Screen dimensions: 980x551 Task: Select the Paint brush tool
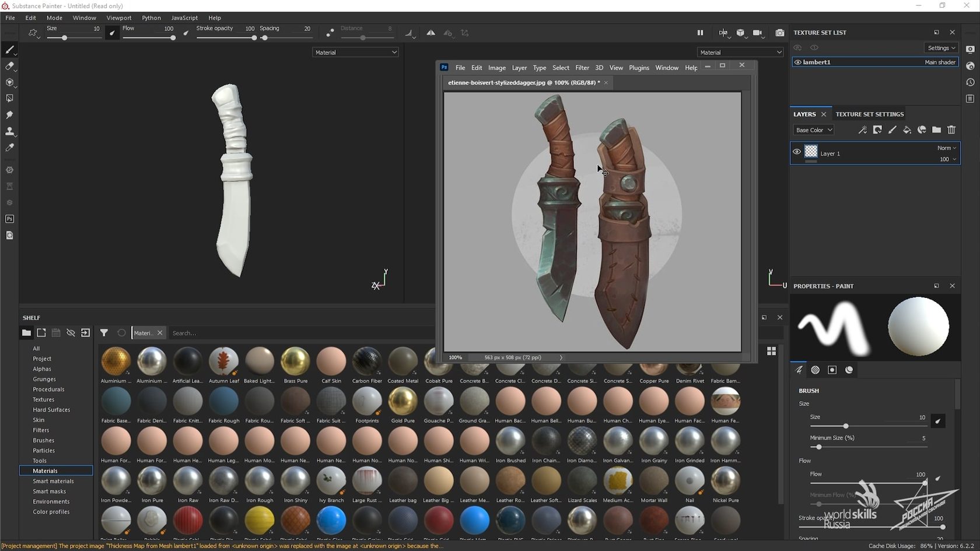pyautogui.click(x=9, y=50)
